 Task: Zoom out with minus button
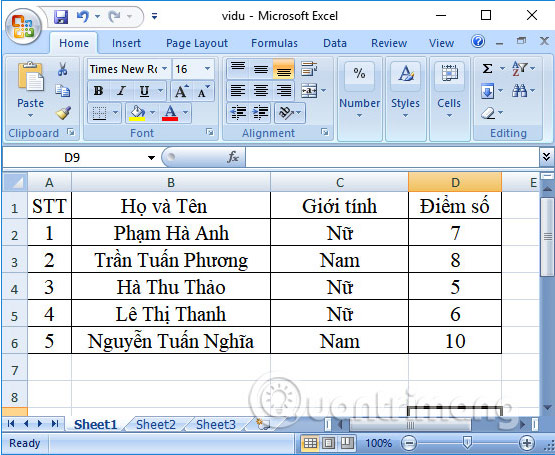(409, 443)
